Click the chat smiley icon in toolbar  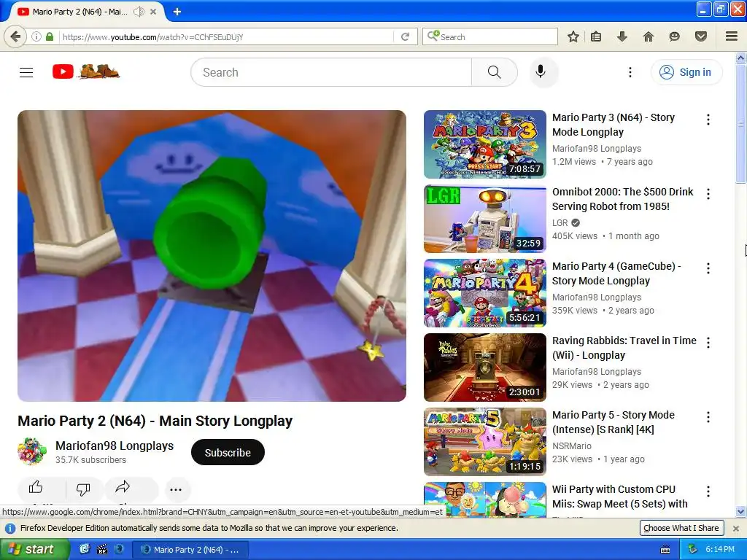674,36
